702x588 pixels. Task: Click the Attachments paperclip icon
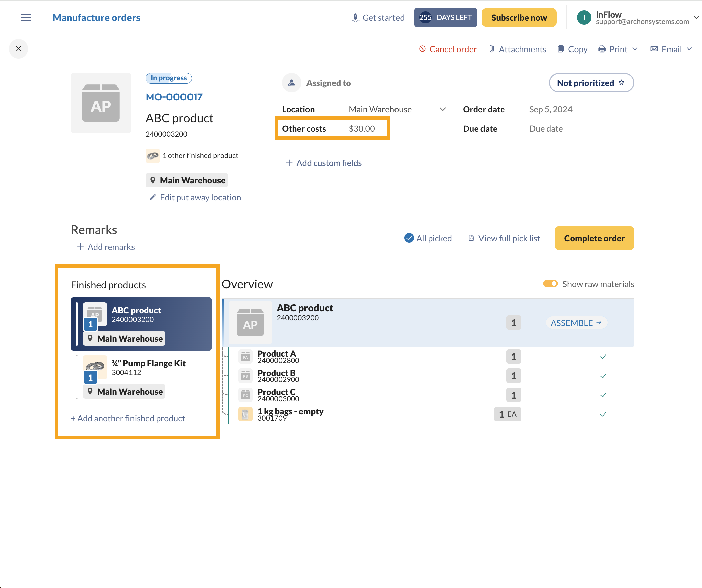[x=491, y=49]
